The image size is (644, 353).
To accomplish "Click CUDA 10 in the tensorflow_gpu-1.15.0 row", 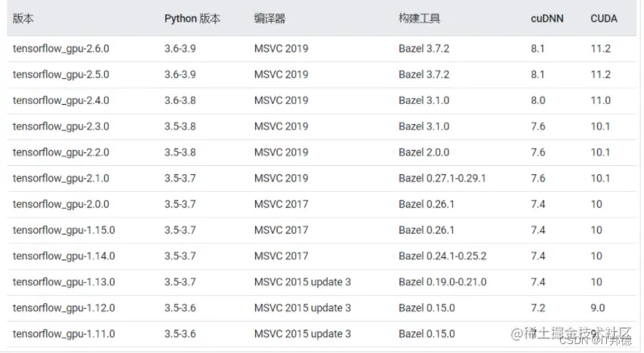I will [596, 230].
